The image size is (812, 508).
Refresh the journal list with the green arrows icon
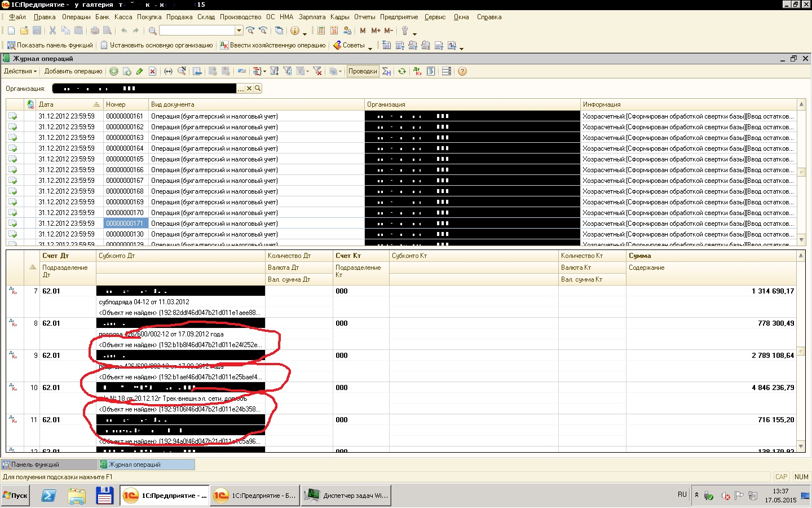click(x=402, y=71)
